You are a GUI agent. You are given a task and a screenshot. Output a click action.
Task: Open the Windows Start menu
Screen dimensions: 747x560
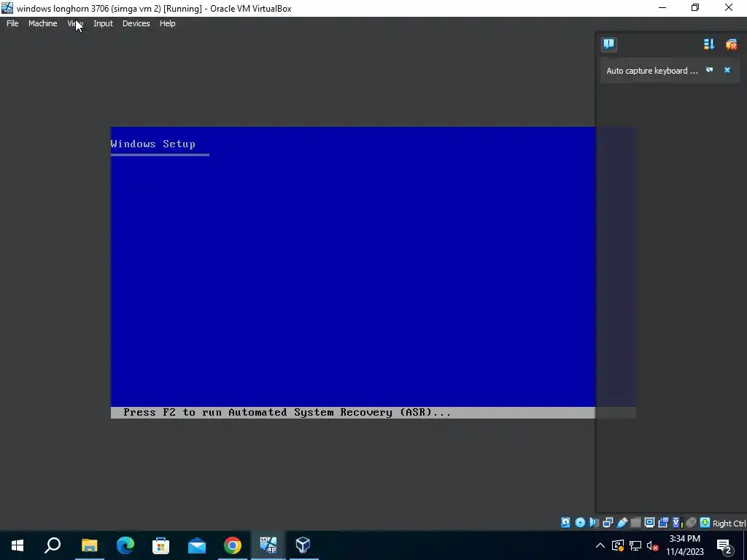(x=18, y=545)
